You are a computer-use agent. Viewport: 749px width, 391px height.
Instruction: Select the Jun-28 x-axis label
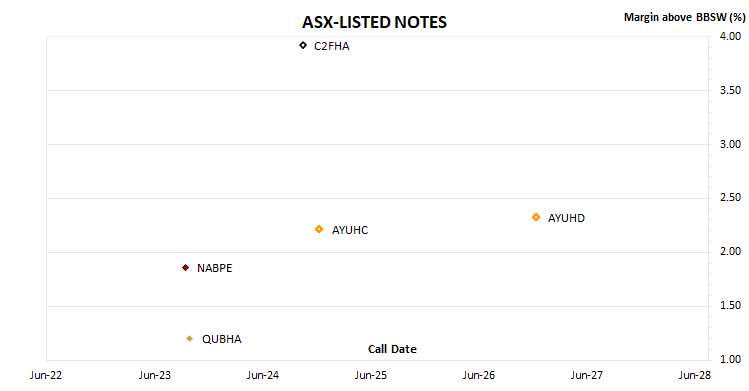click(695, 375)
